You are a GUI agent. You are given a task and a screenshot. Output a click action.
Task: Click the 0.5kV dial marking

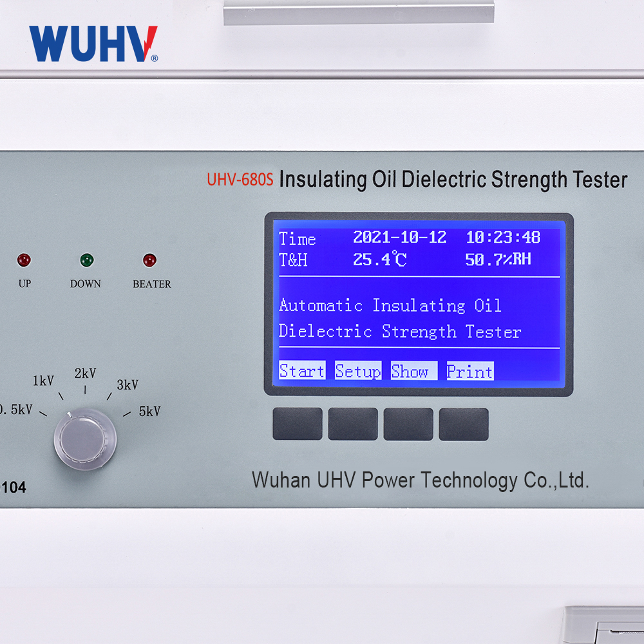tap(16, 410)
